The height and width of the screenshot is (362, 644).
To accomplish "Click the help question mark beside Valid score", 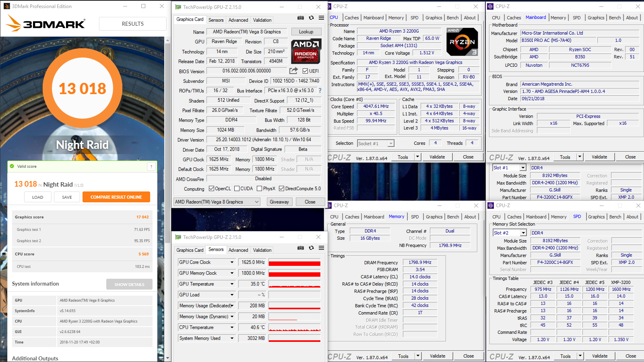I will pos(151,167).
